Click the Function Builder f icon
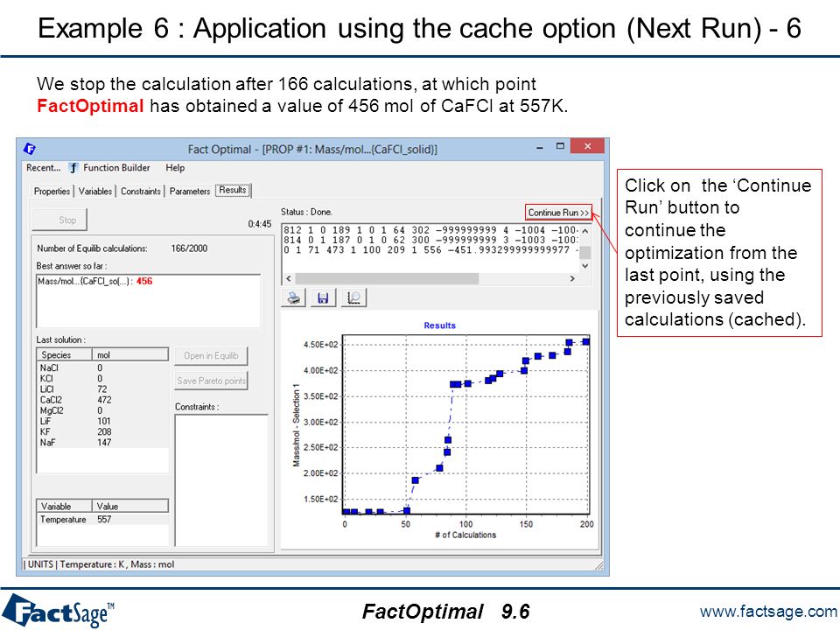This screenshot has width=840, height=630. click(x=73, y=168)
